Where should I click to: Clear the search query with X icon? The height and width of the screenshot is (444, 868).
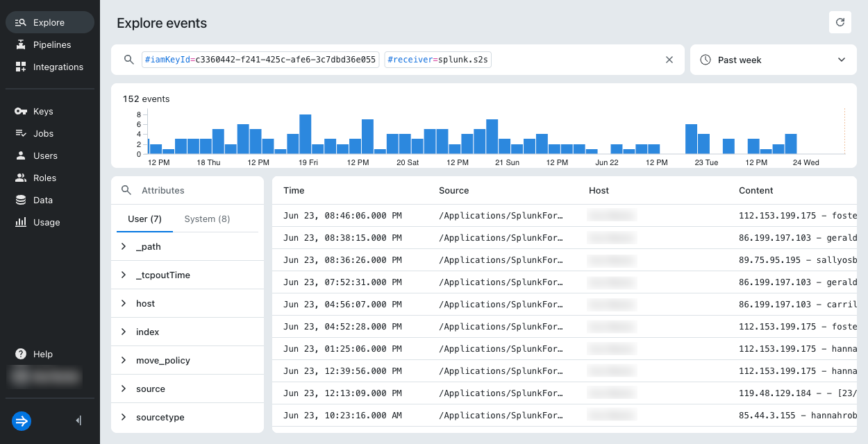coord(669,60)
